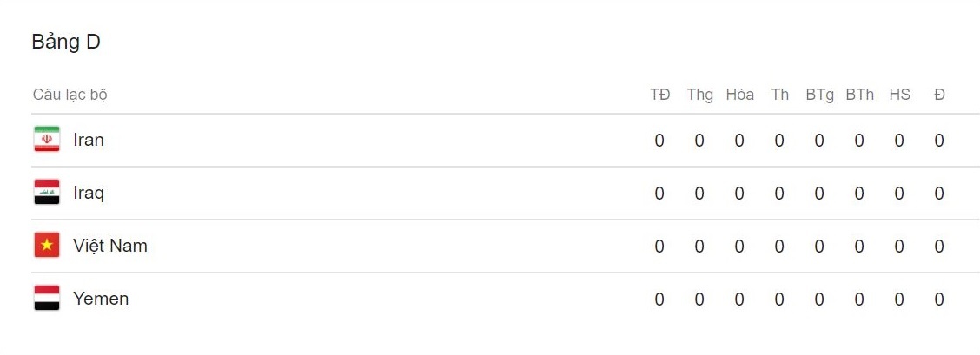Viewport: 980px width, 355px height.
Task: Click the Hòa column header
Action: 739,95
